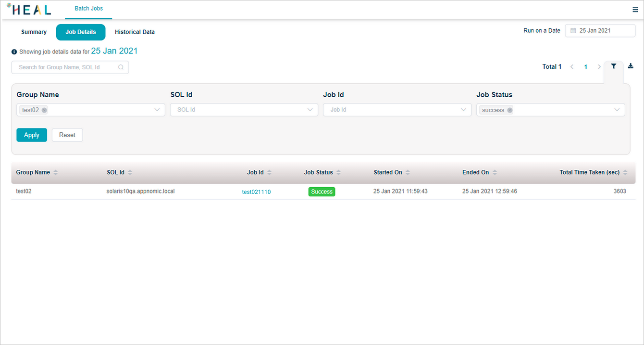The width and height of the screenshot is (644, 345).
Task: Click the search magnifier icon
Action: [121, 67]
